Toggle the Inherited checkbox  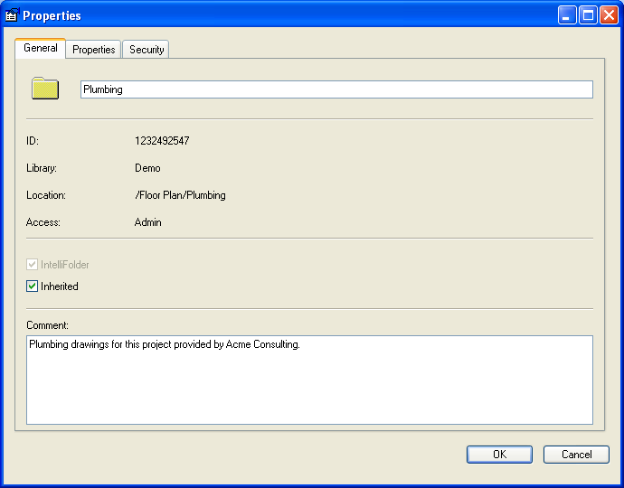pos(32,286)
